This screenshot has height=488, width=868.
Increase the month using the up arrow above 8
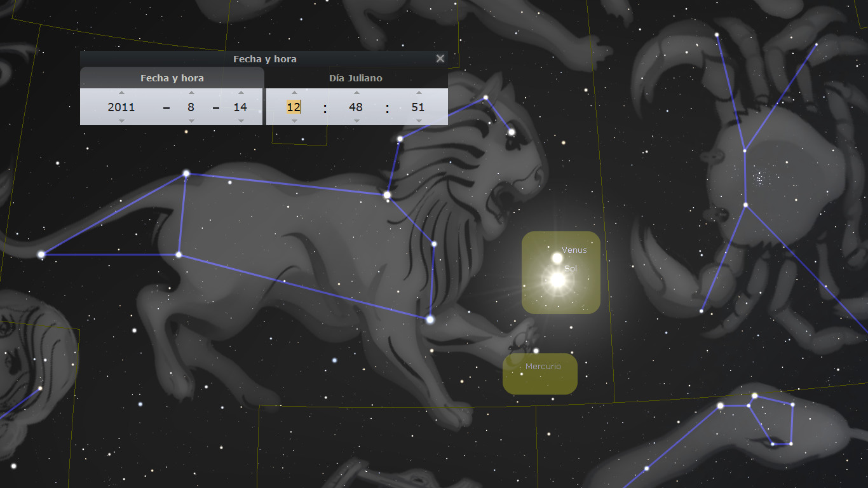tap(191, 93)
